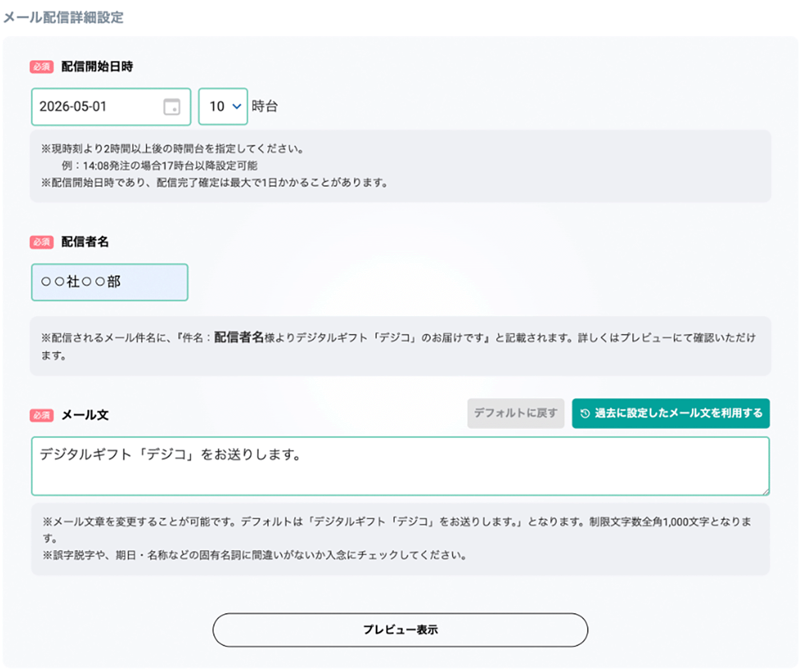
Task: Focus the 2026-05-01 date input field
Action: coord(97,107)
